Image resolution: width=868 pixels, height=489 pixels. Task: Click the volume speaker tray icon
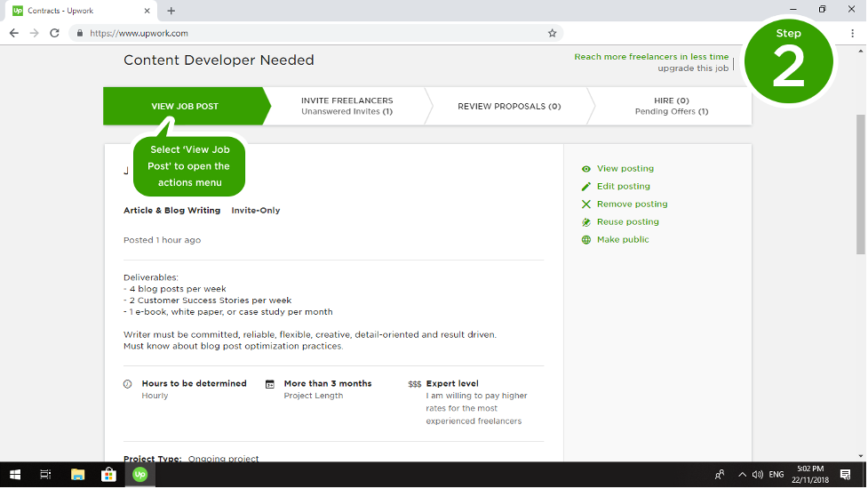(757, 475)
